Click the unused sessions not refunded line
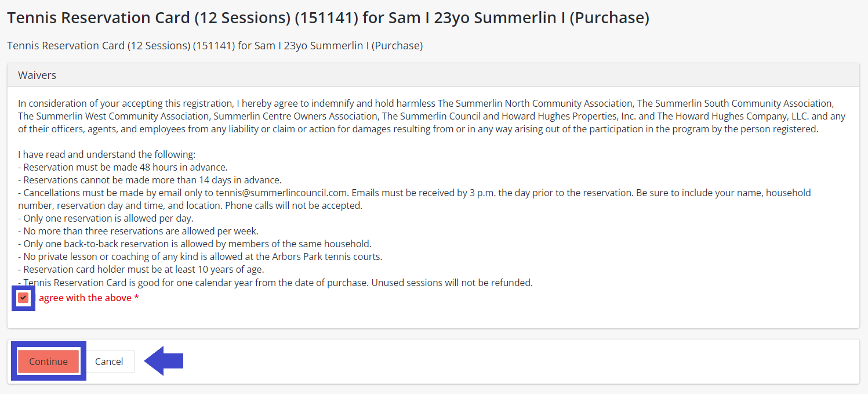The image size is (868, 394). (275, 283)
